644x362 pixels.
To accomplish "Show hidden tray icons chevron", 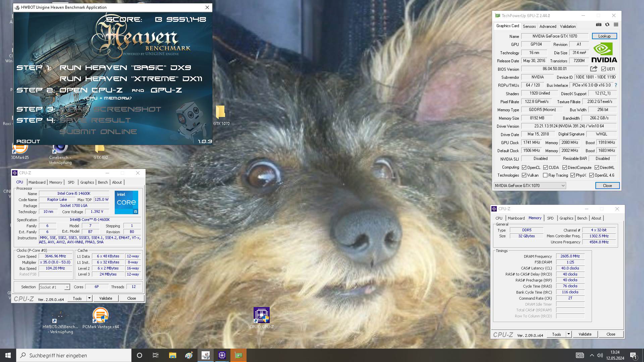I will [x=592, y=355].
